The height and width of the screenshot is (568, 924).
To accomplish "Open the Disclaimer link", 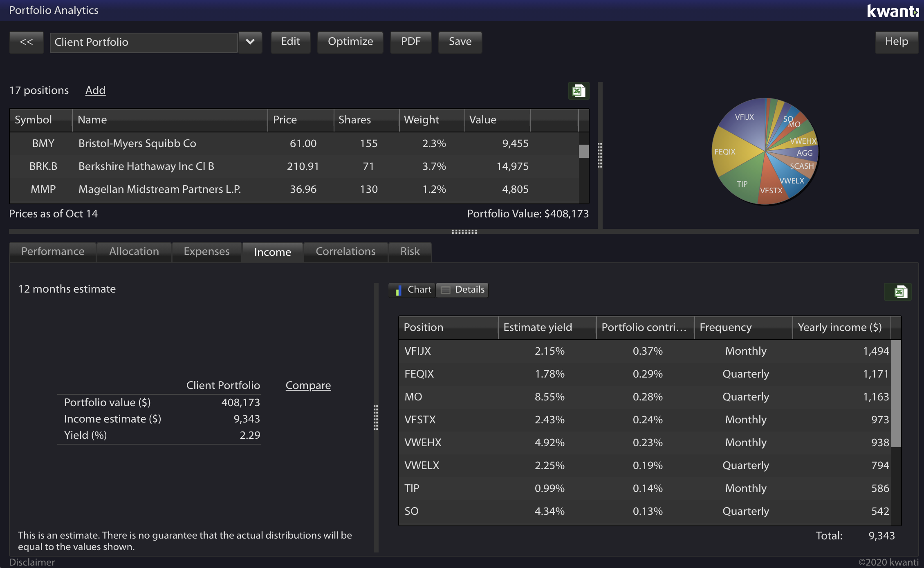I will pyautogui.click(x=32, y=562).
